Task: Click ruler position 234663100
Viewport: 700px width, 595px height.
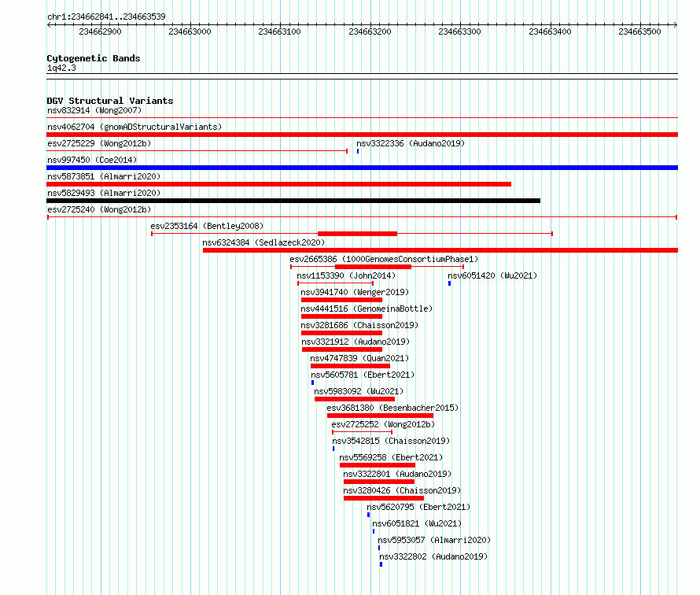Action: point(279,31)
